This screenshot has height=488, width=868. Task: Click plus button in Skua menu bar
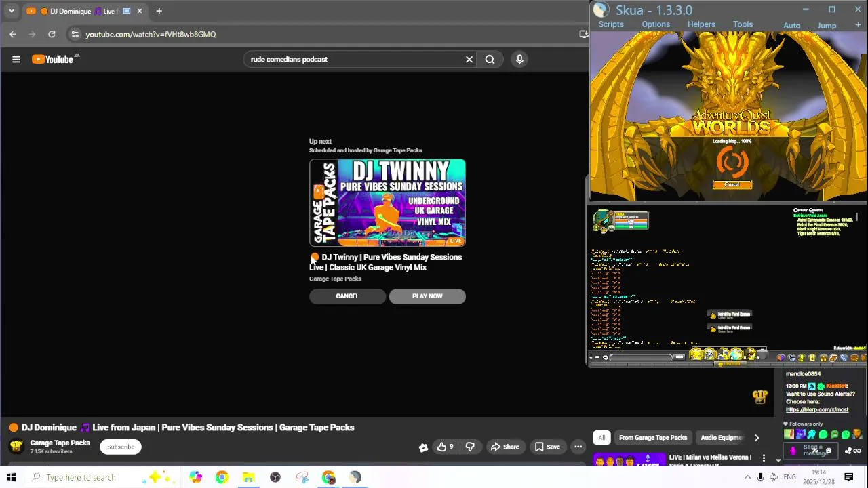[x=858, y=25]
